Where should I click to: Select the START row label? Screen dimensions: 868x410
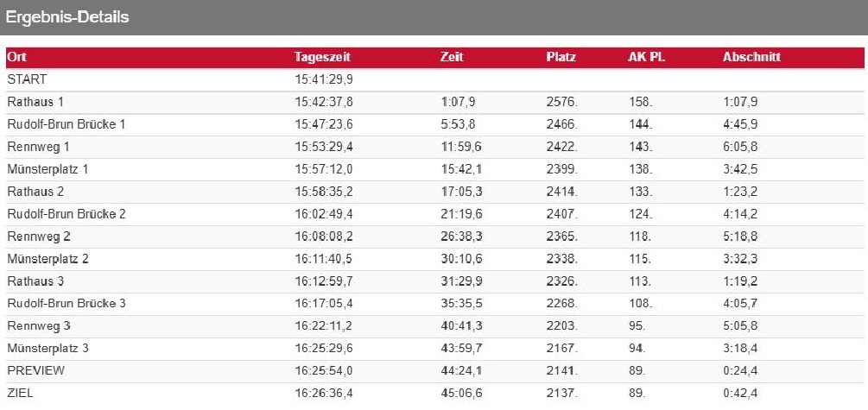27,79
